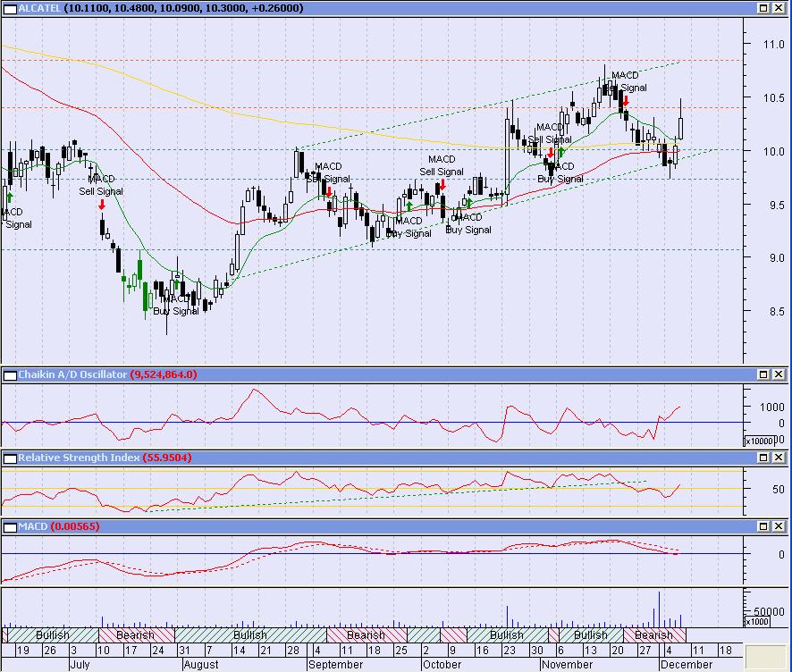Click the RSI value 55.9504
This screenshot has width=792, height=672.
click(x=167, y=458)
